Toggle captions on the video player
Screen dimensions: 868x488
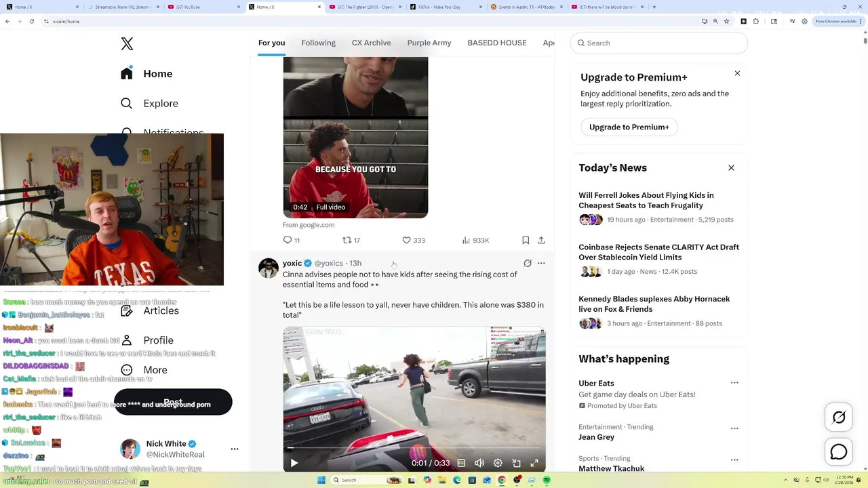click(461, 463)
